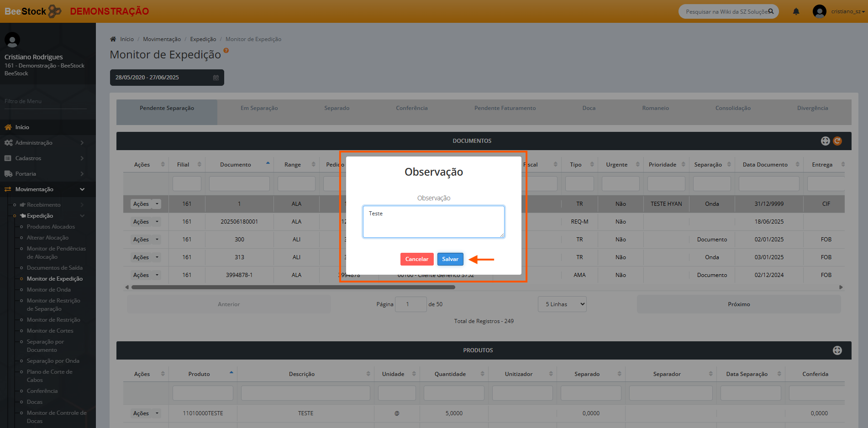Viewport: 868px width, 428px height.
Task: Click the calendar icon in date range field
Action: pyautogui.click(x=216, y=78)
